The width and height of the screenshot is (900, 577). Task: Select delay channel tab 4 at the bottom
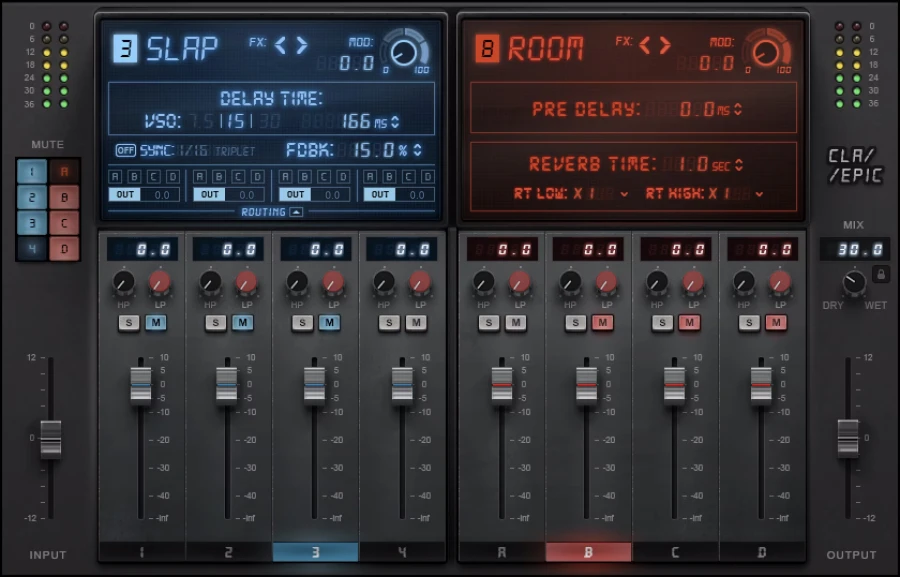click(x=402, y=552)
